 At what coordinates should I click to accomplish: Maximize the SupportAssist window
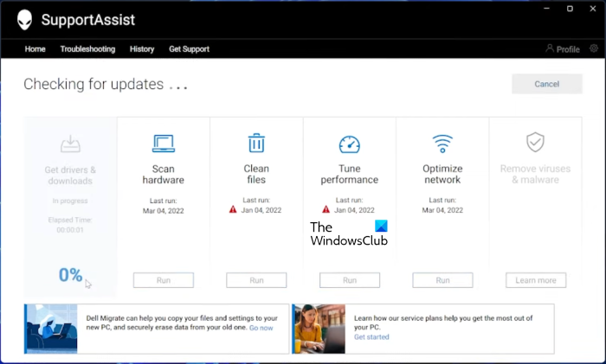pyautogui.click(x=570, y=9)
